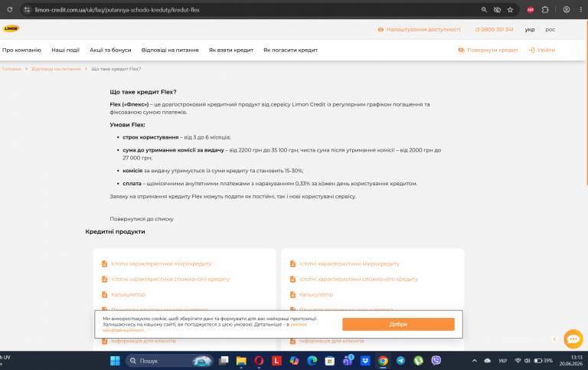Image resolution: width=588 pixels, height=370 pixels.
Task: Open Microsoft Copilot from the taskbar
Action: coord(294,361)
